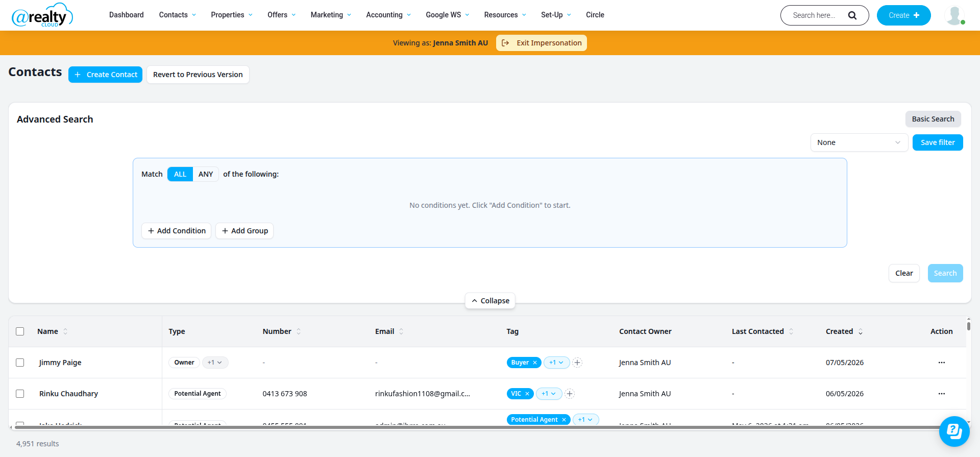
Task: Sort by Created column arrows
Action: (861, 331)
